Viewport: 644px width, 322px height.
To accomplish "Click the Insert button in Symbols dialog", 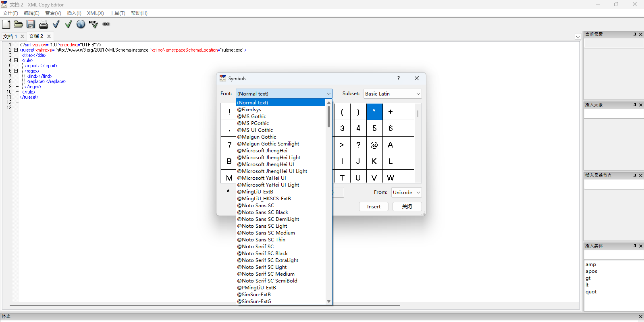I will (374, 207).
